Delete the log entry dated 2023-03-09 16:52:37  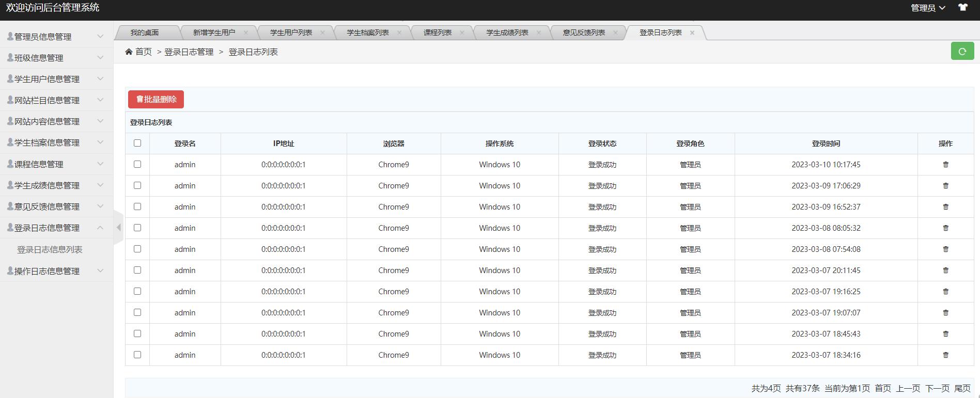click(x=946, y=207)
